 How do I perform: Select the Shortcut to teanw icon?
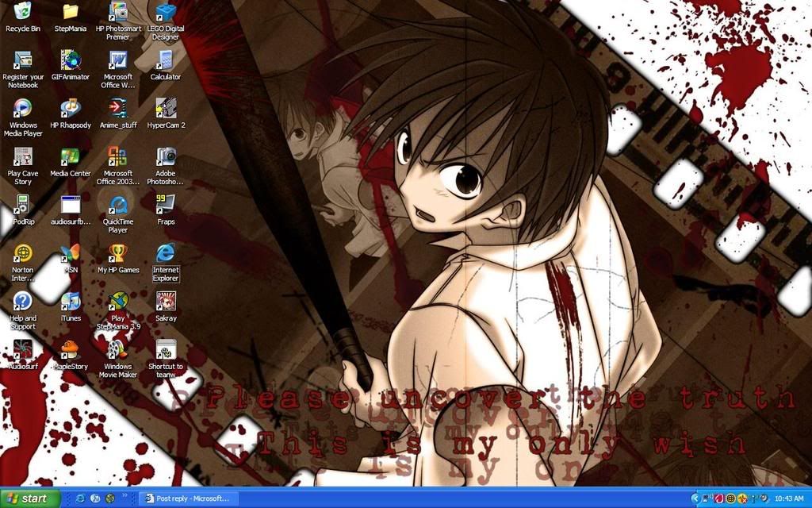click(x=166, y=359)
